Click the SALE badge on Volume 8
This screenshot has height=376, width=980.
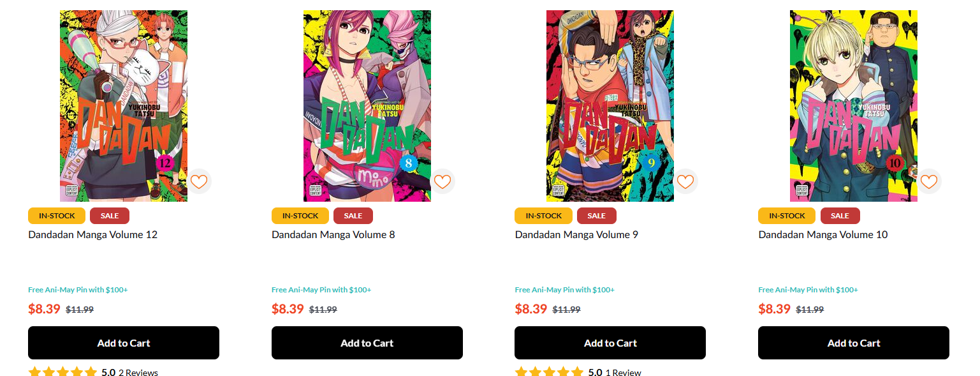click(x=353, y=216)
